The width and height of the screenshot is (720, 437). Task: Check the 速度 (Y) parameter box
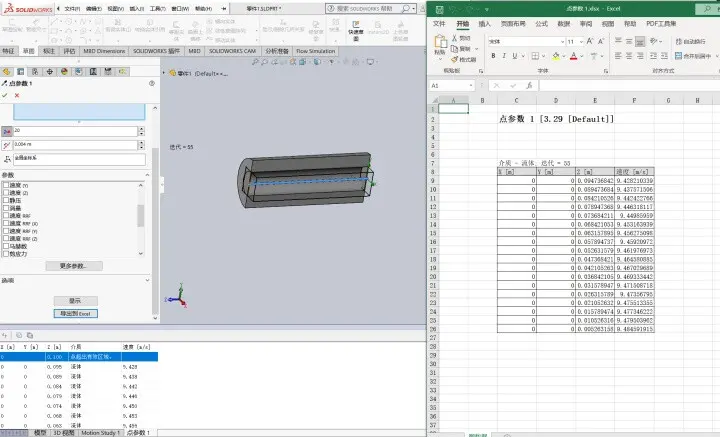[6, 185]
